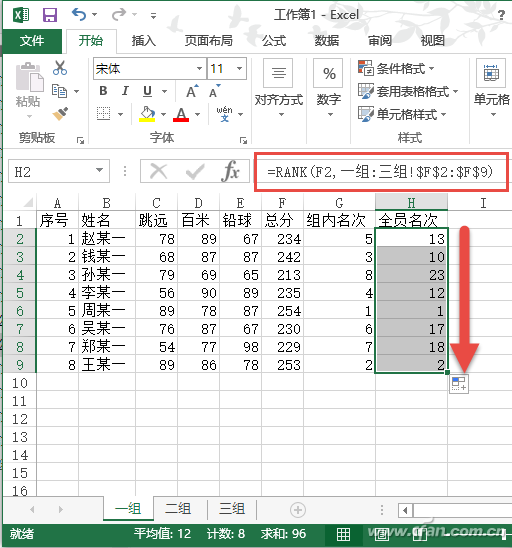Switch to sheet tab 三组
This screenshot has height=548, width=512.
232,509
